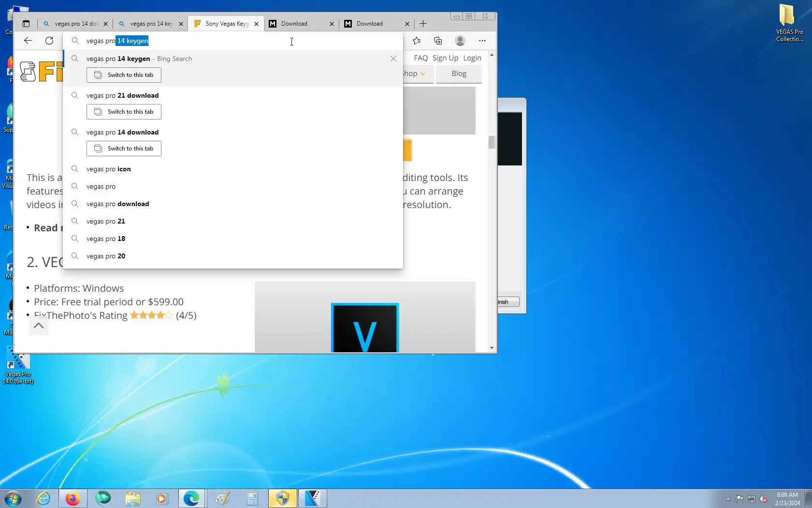Viewport: 812px width, 508px height.
Task: Click the page scrollbar up arrow
Action: (492, 55)
